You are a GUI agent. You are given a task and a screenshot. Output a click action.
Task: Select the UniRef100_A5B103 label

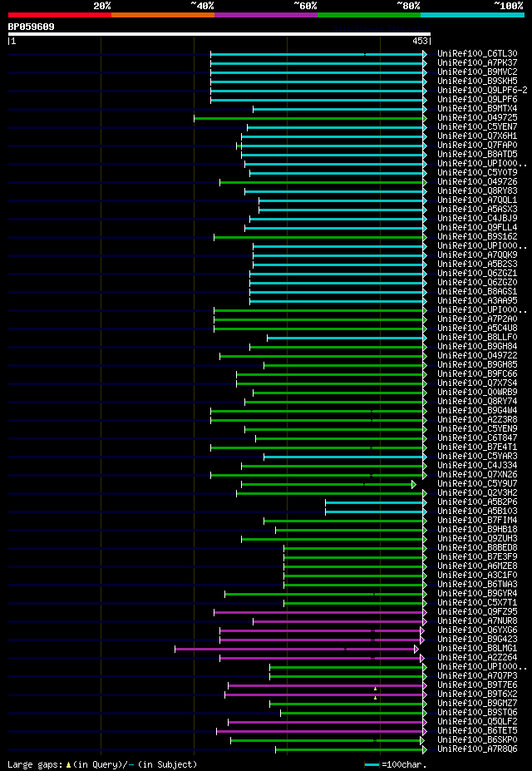coord(477,512)
